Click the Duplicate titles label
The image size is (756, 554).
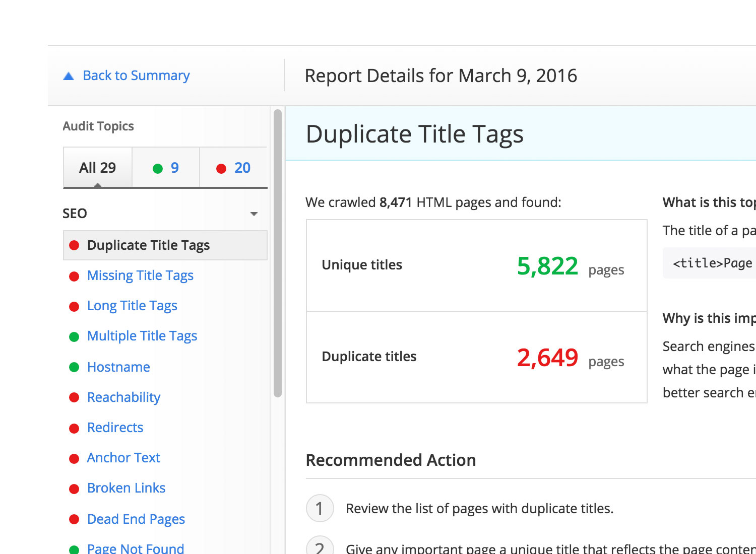pyautogui.click(x=369, y=357)
